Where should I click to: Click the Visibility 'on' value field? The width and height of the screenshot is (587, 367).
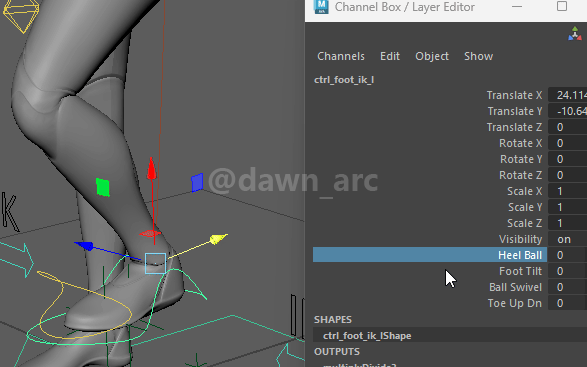[567, 239]
